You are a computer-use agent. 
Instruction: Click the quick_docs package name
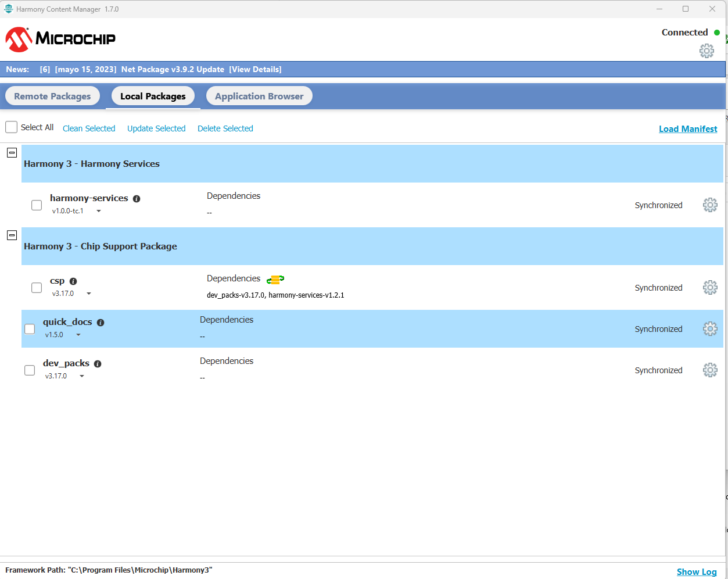(67, 322)
